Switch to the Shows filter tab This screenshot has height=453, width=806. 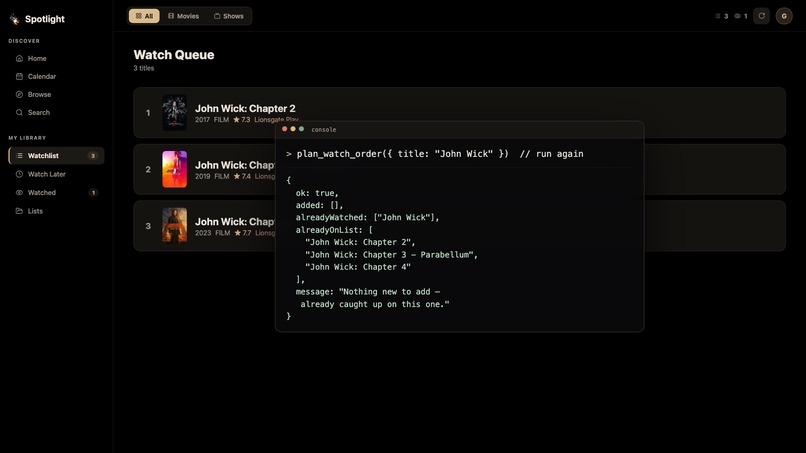pos(229,16)
